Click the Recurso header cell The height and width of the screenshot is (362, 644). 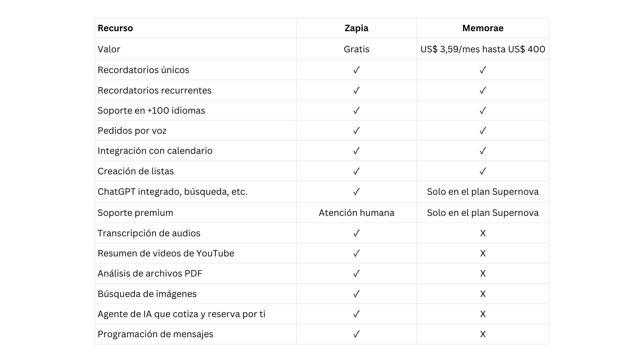(115, 28)
